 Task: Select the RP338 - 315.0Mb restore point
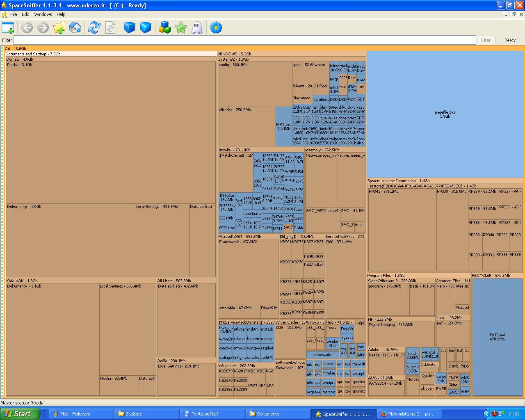(x=452, y=230)
